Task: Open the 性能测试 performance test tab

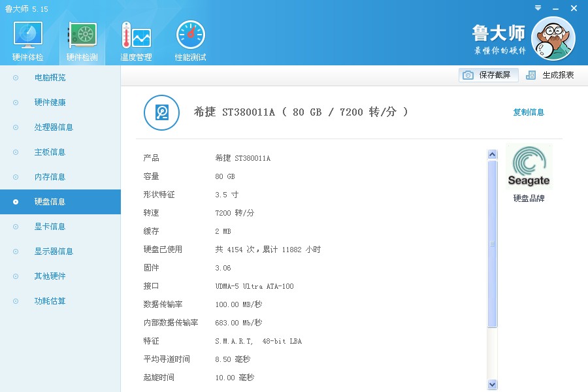Action: [x=191, y=41]
